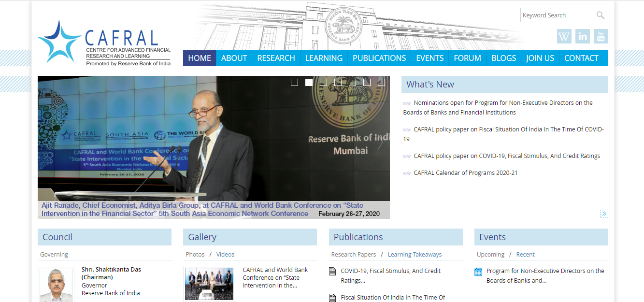Open the CAFRAL LinkedIn icon
The height and width of the screenshot is (302, 644).
coord(583,36)
